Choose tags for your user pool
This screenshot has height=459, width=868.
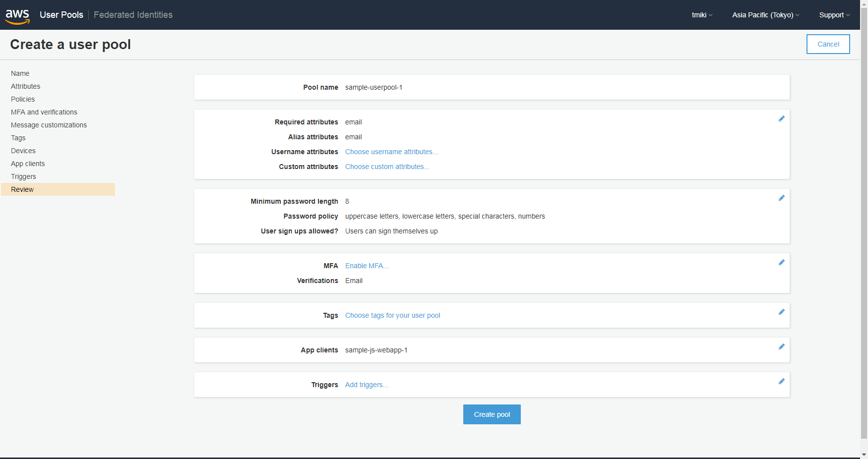(392, 315)
